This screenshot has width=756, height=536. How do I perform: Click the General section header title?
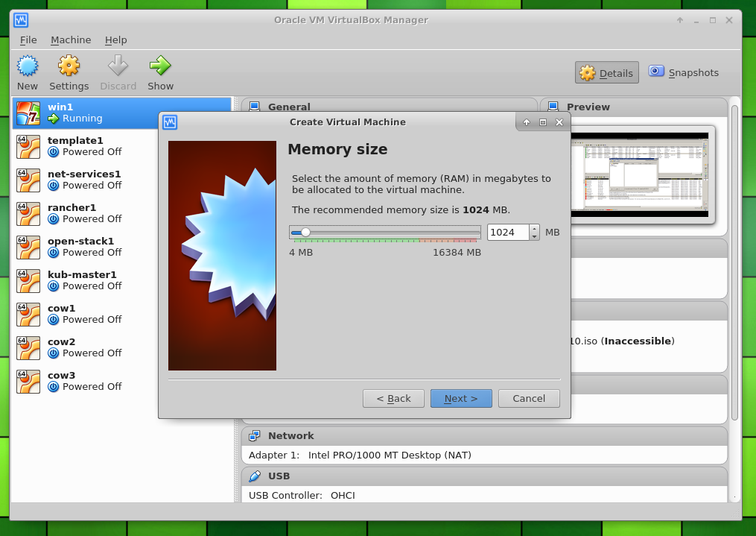pos(289,107)
